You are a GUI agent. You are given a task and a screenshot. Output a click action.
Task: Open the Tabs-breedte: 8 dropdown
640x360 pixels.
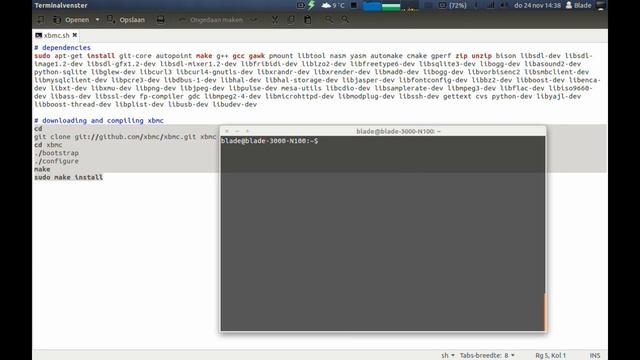click(487, 356)
